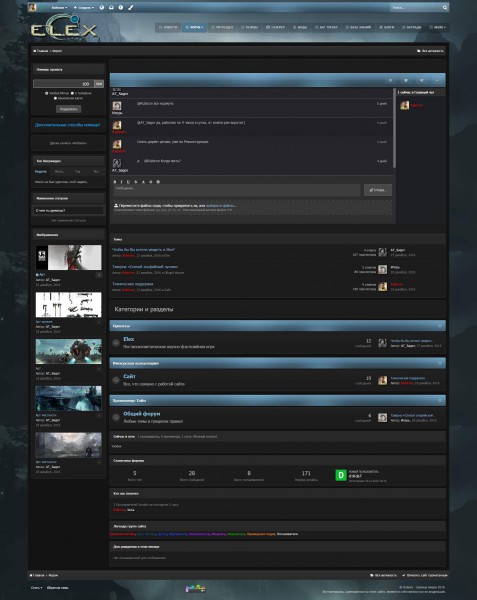Insert link in chat editor
The width and height of the screenshot is (477, 600).
pos(151,182)
